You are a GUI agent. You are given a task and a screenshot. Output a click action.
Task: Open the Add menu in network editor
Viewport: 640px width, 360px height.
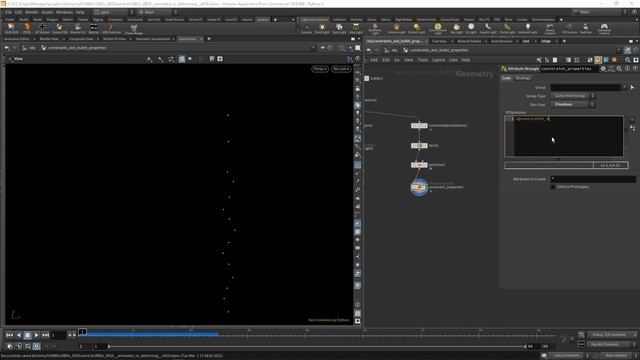tap(373, 60)
